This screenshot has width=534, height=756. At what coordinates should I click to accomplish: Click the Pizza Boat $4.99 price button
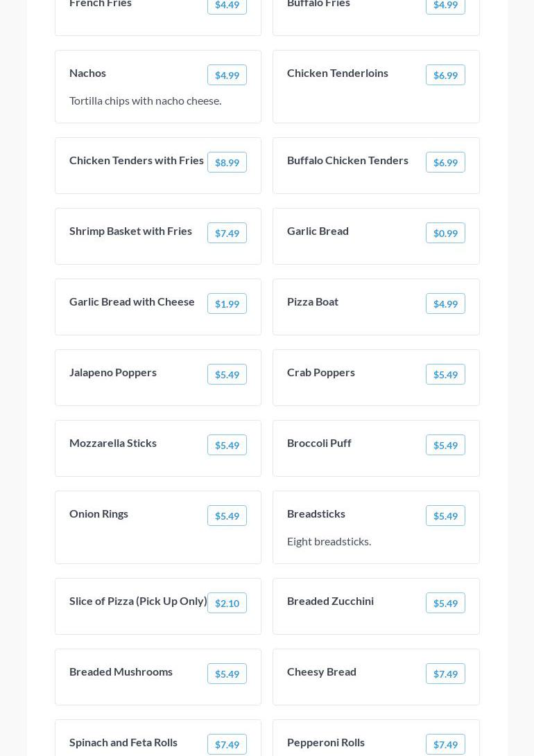coord(445,304)
